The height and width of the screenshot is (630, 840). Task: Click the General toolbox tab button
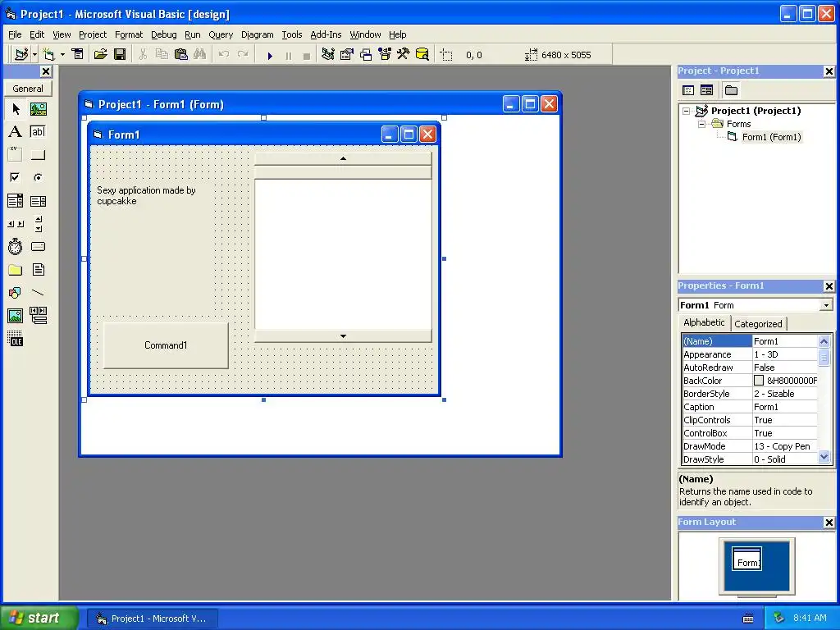click(x=28, y=89)
